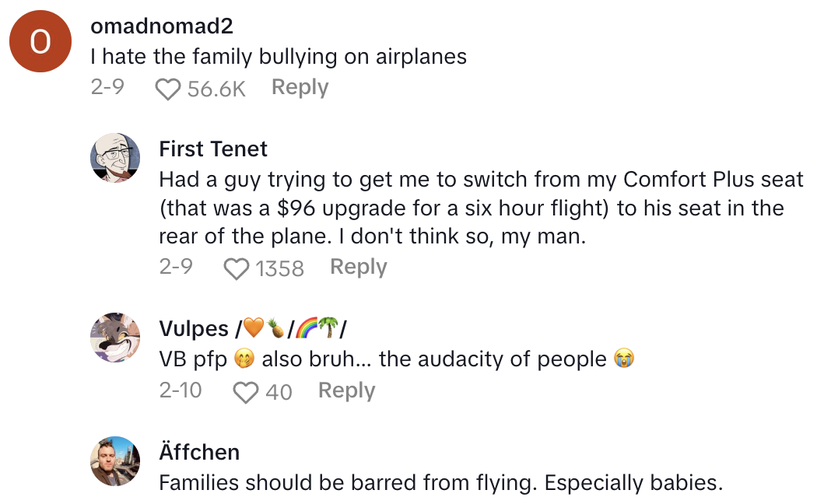This screenshot has width=817, height=504.
Task: Click the 2-10 date on the Vulpes comment
Action: (x=181, y=390)
